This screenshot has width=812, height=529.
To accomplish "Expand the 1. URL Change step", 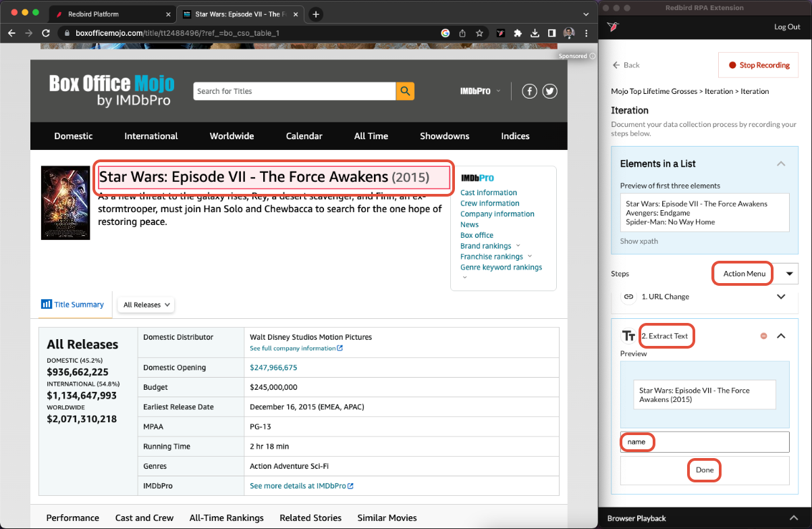I will [x=781, y=297].
